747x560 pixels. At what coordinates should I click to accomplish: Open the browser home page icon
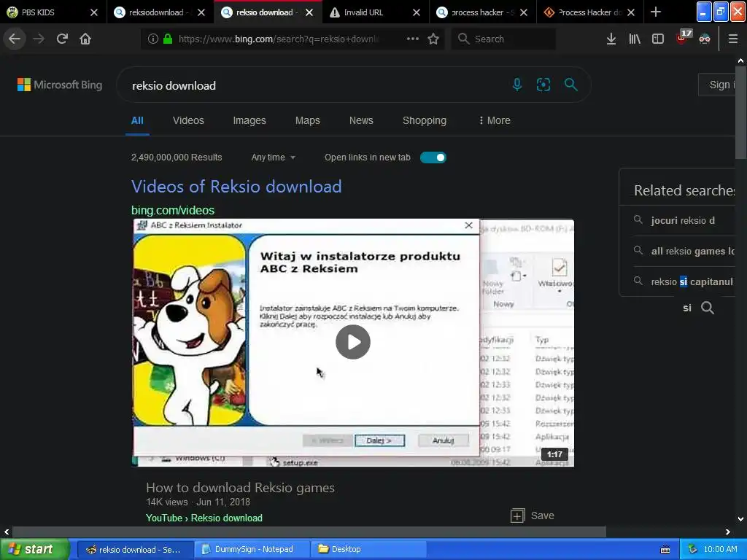85,39
